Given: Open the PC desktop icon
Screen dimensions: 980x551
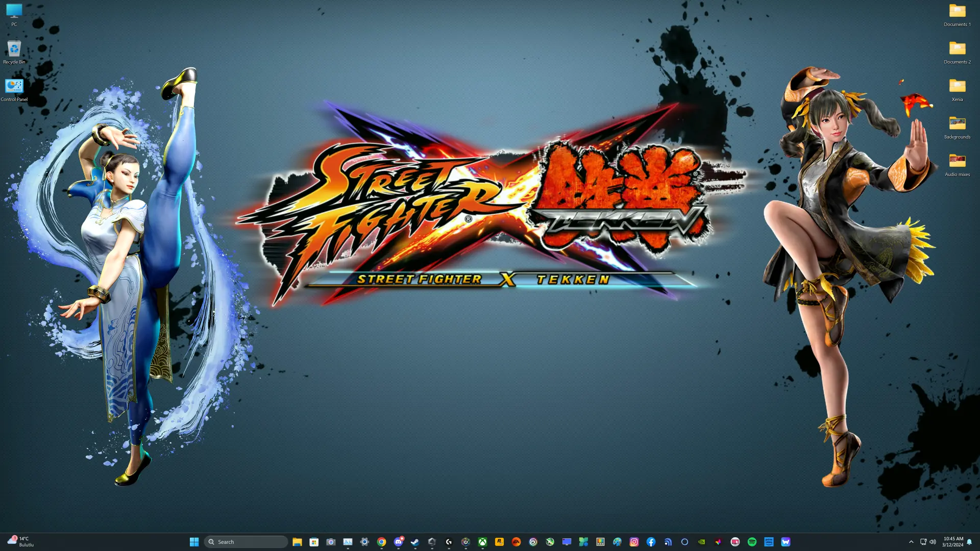Looking at the screenshot, I should click(x=14, y=15).
